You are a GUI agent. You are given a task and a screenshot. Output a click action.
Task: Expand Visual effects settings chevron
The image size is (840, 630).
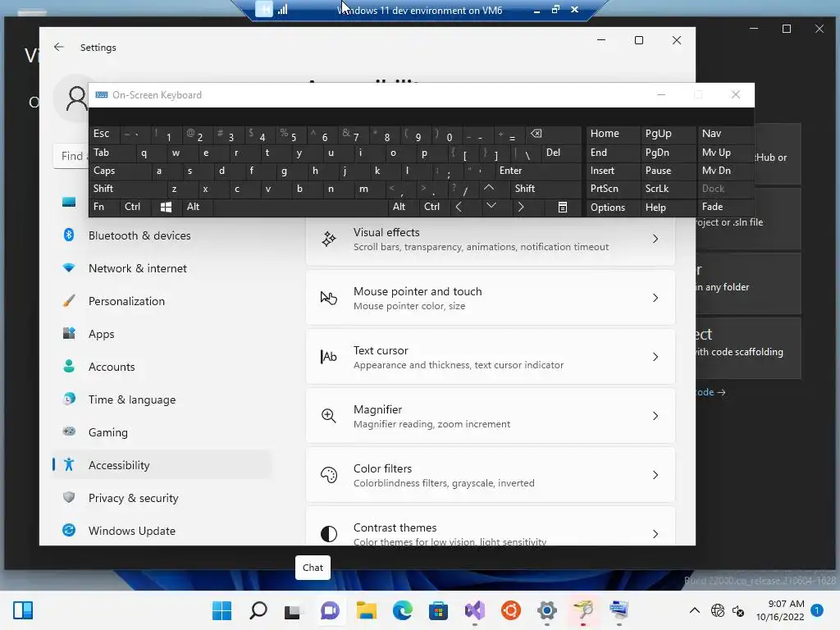pyautogui.click(x=655, y=239)
